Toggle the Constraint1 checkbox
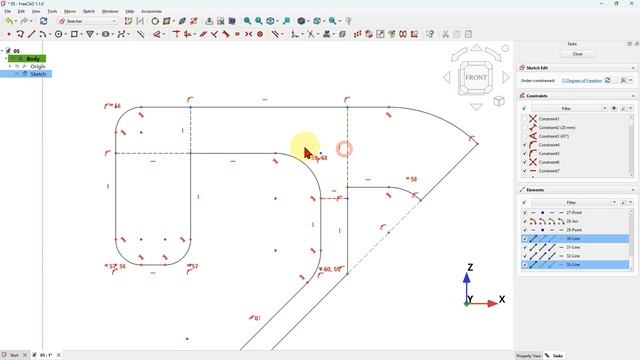640x360 pixels. coord(524,119)
